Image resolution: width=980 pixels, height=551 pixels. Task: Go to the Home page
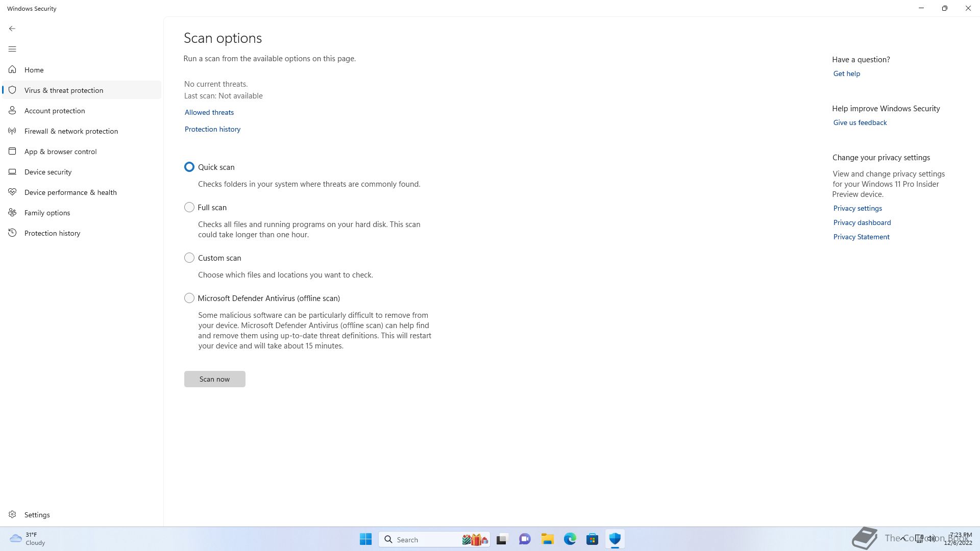(82, 69)
